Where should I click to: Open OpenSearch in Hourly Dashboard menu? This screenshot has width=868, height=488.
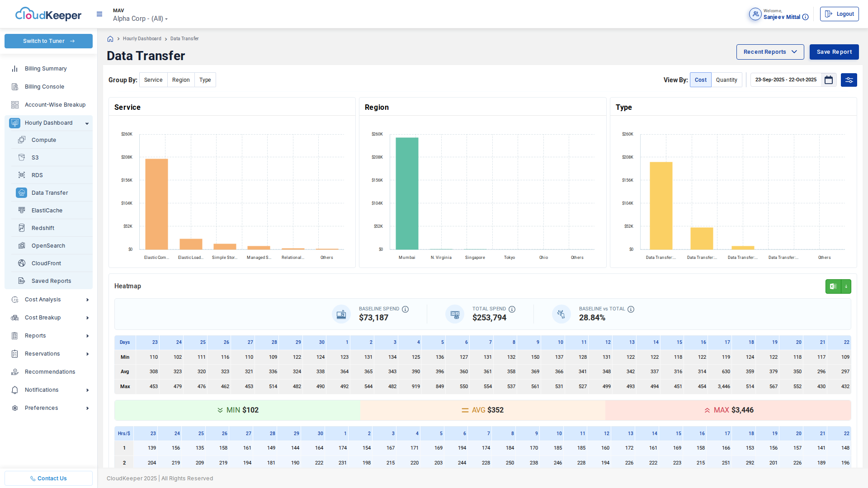tap(48, 246)
